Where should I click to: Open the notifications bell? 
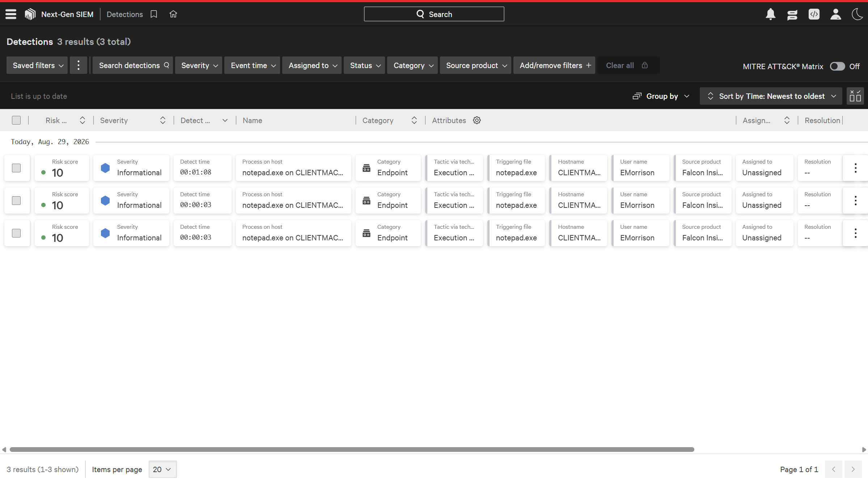coord(770,14)
